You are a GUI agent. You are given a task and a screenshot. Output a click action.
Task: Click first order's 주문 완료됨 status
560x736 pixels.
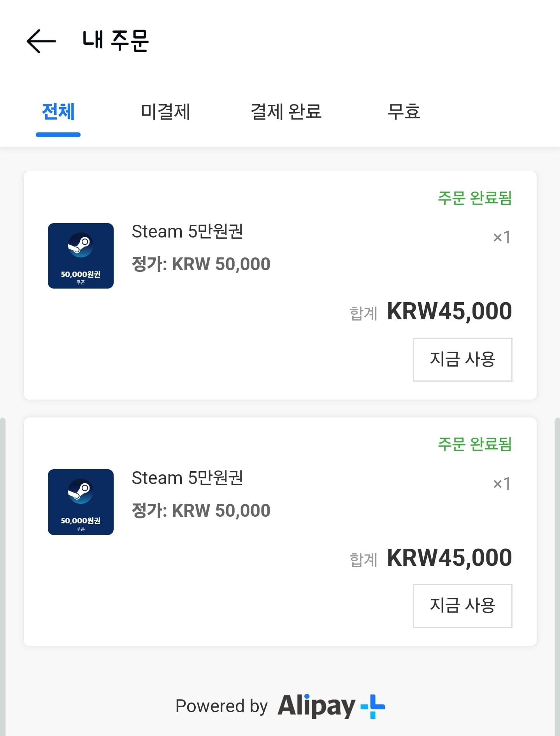point(475,198)
